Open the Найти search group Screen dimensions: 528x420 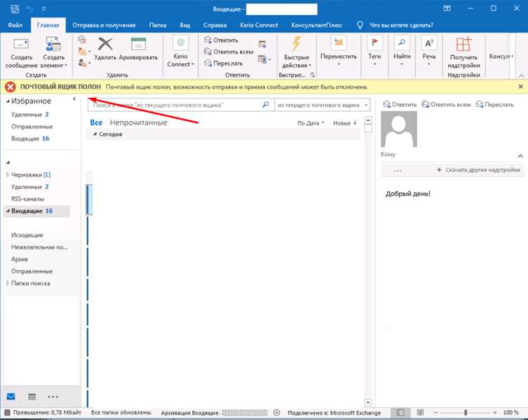pos(402,51)
